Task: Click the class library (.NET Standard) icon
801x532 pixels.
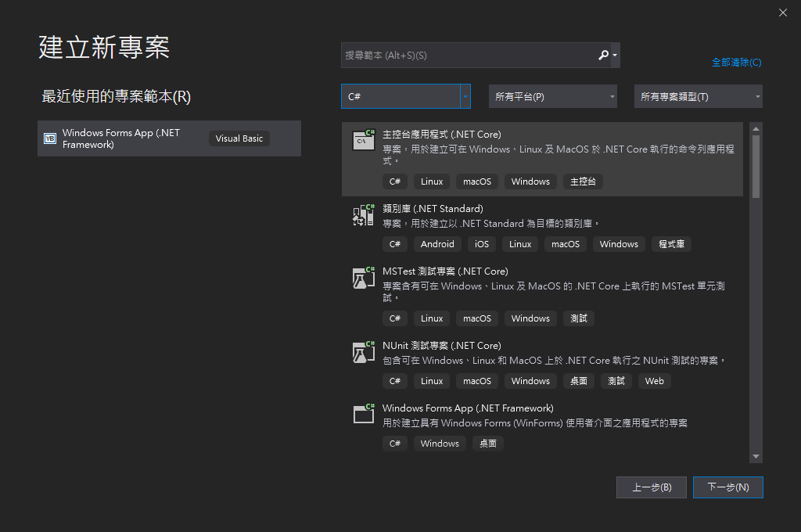Action: pyautogui.click(x=363, y=214)
